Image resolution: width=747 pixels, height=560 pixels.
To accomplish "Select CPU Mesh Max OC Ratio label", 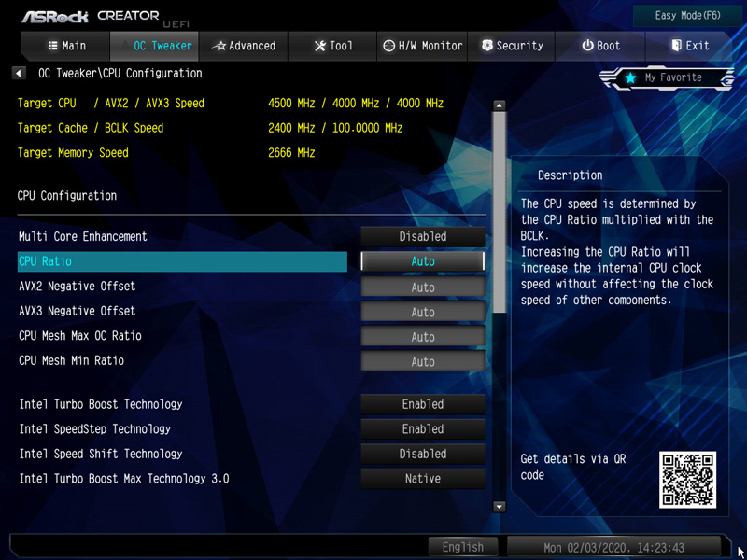I will 80,336.
